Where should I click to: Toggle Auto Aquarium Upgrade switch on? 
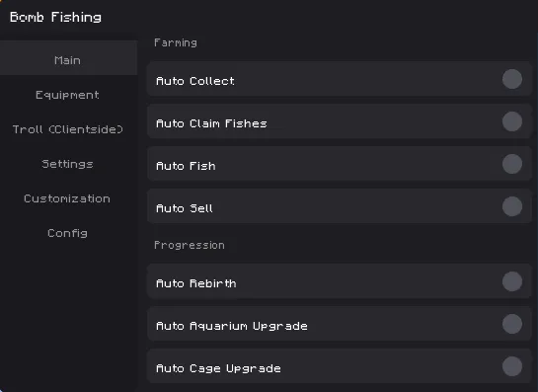pyautogui.click(x=512, y=324)
